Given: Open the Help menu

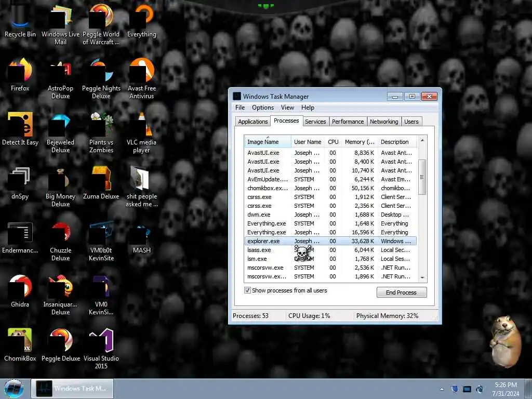Looking at the screenshot, I should coord(308,108).
